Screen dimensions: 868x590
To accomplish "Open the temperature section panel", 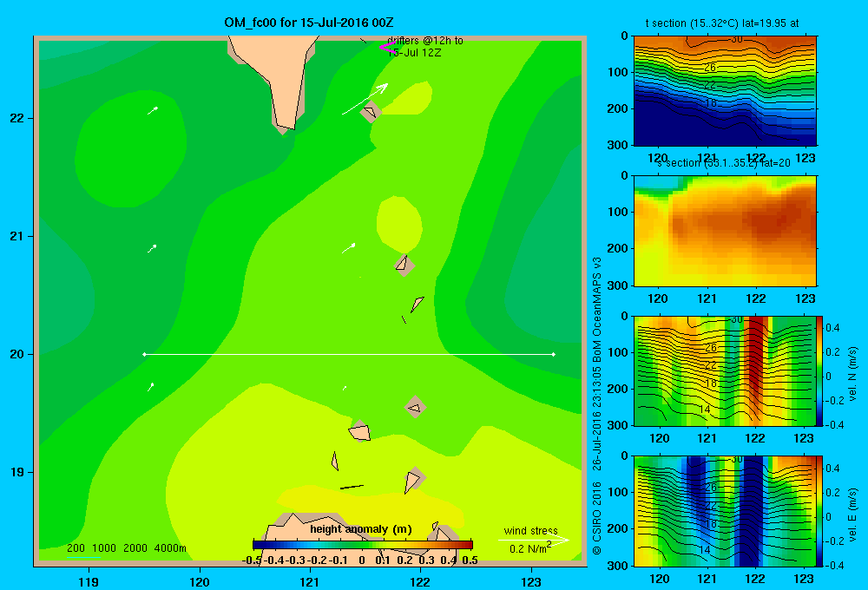I will [725, 91].
